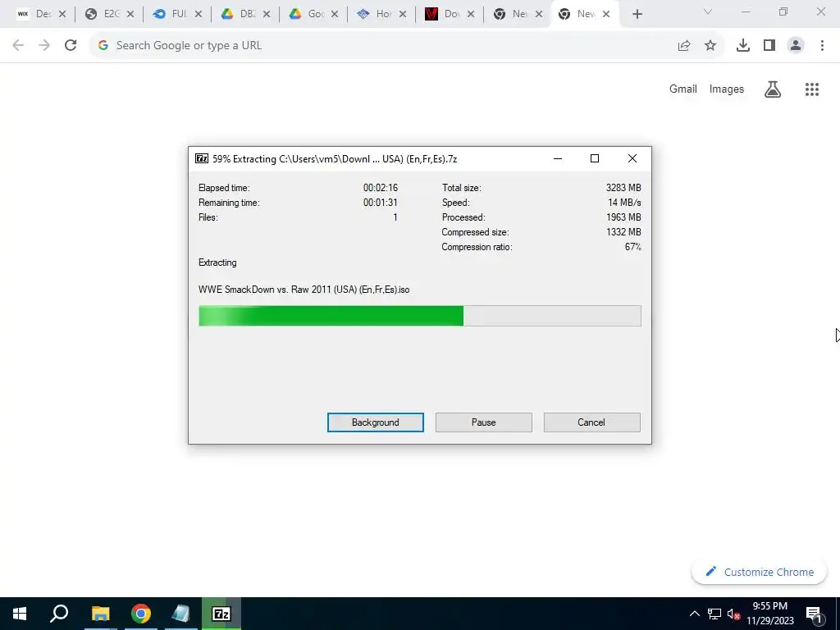Image resolution: width=840 pixels, height=630 pixels.
Task: Open the notepad-like taskbar app
Action: click(x=181, y=614)
